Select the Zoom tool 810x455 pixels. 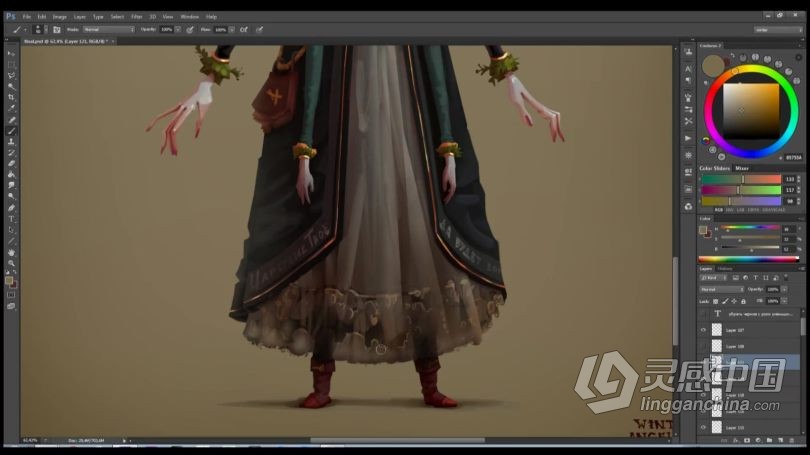pyautogui.click(x=11, y=263)
